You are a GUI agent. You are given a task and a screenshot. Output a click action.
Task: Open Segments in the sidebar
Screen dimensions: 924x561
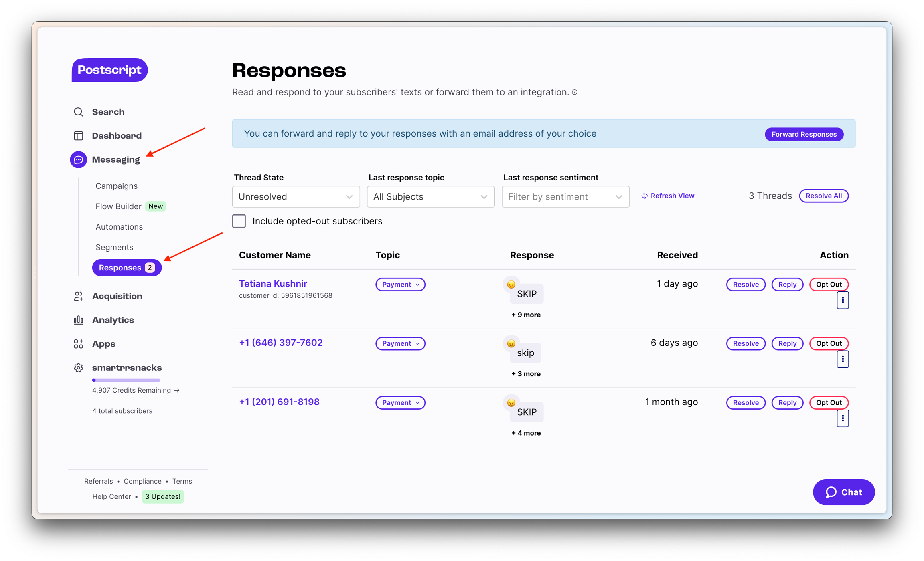(114, 247)
